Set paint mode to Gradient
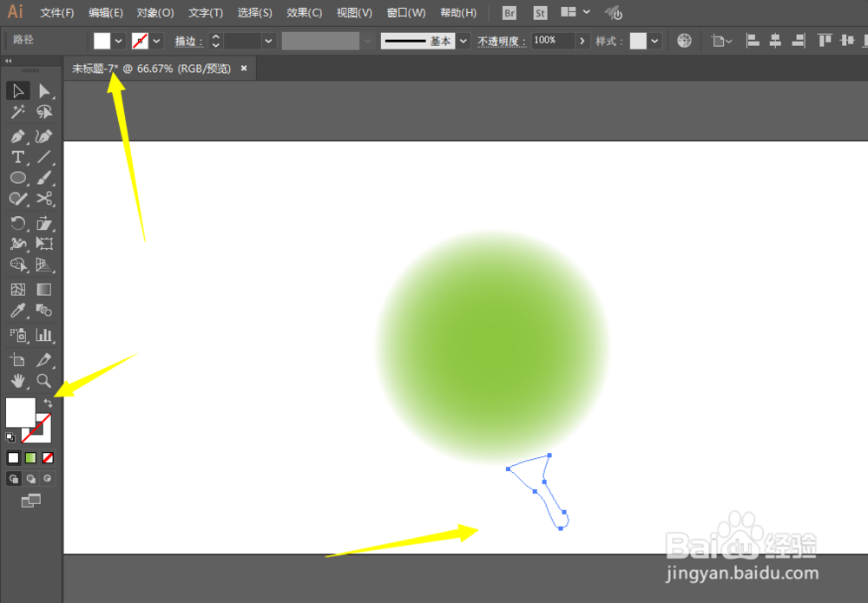Screen dimensions: 868x603 (x=30, y=458)
